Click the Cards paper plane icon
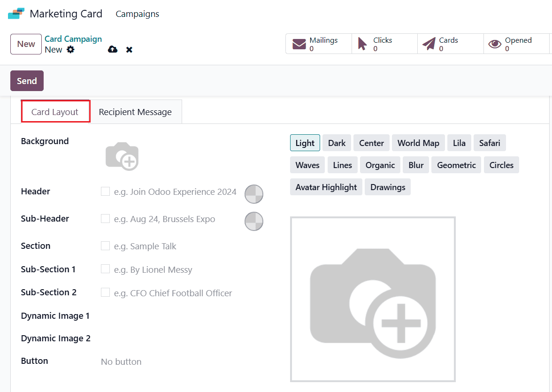552x392 pixels. pyautogui.click(x=429, y=44)
